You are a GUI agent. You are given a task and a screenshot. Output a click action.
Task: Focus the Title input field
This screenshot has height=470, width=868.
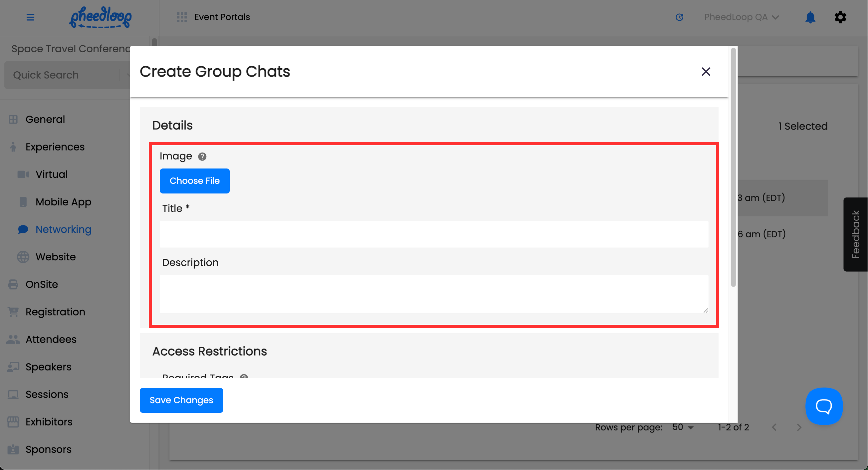(x=434, y=234)
